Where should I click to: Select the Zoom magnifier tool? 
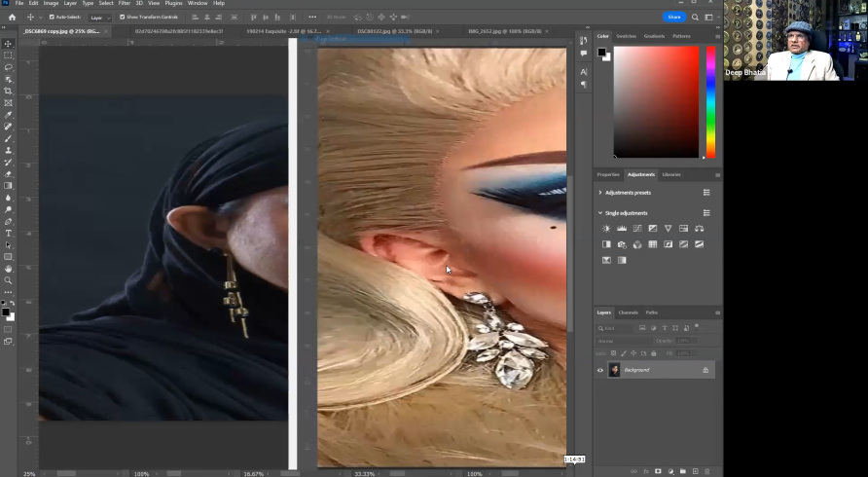click(x=9, y=280)
